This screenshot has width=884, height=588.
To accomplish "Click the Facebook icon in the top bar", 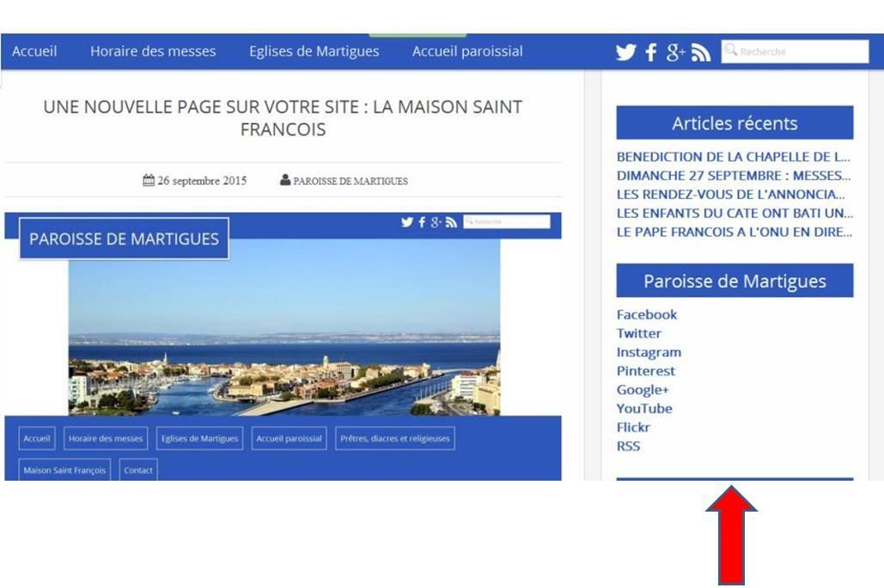I will 651,52.
